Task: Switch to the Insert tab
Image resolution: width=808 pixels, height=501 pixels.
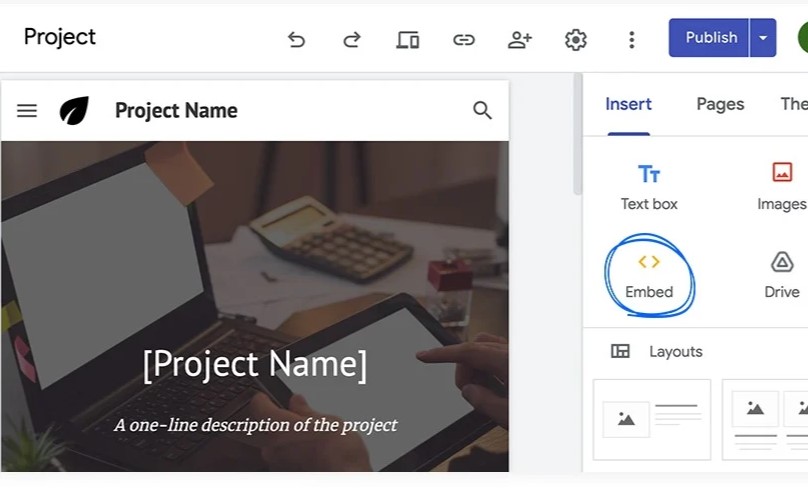Action: point(628,104)
